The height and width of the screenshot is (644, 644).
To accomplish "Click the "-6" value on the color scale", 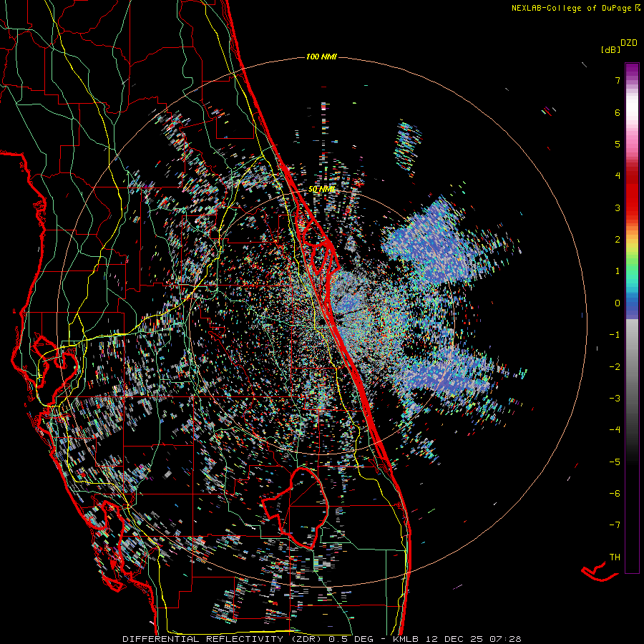I will [615, 494].
